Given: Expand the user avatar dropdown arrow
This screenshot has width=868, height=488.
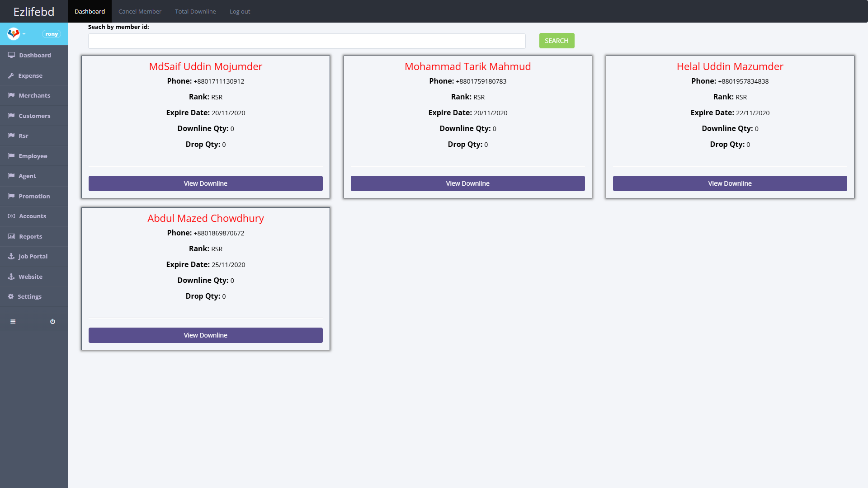Looking at the screenshot, I should point(24,34).
